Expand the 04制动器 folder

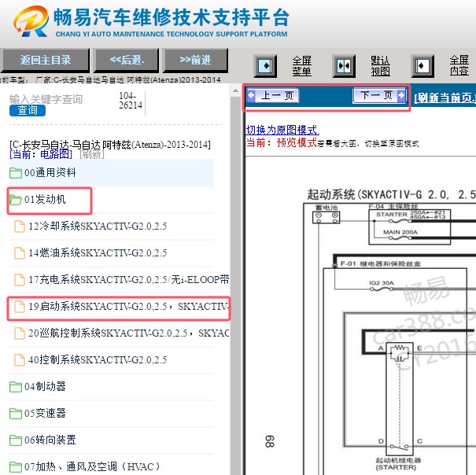15,387
